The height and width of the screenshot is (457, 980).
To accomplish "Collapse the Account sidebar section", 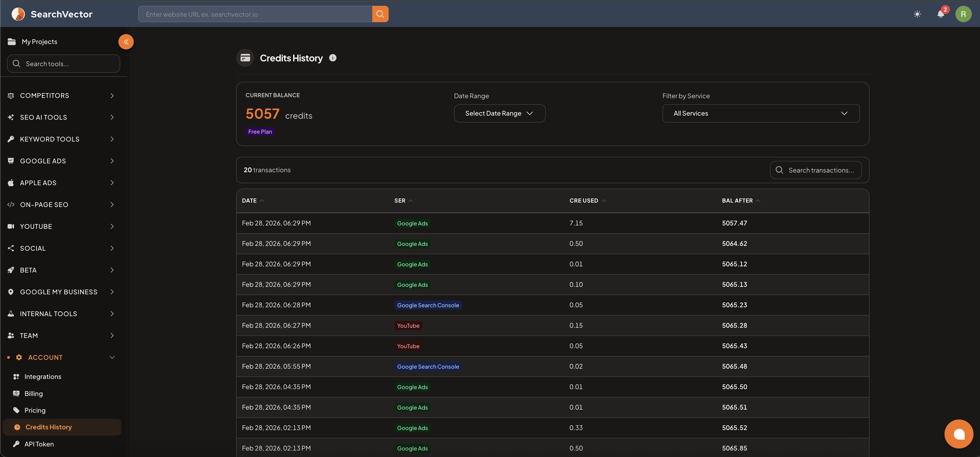I will click(x=61, y=357).
